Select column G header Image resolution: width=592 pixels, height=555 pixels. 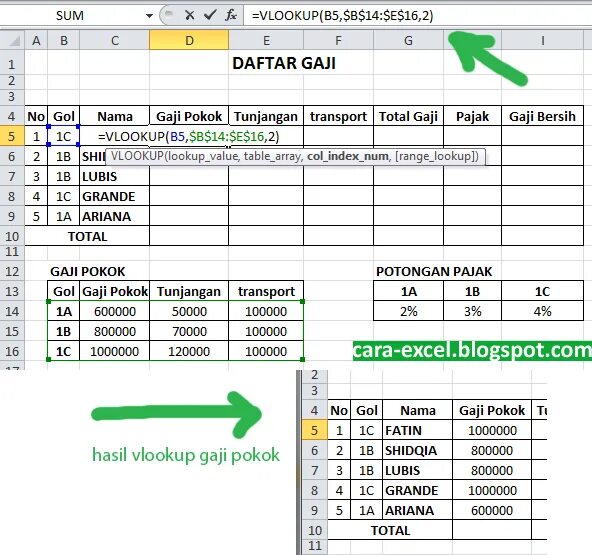409,40
